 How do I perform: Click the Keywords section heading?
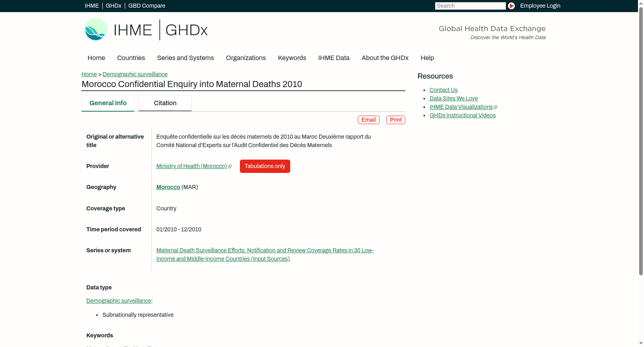pyautogui.click(x=99, y=335)
